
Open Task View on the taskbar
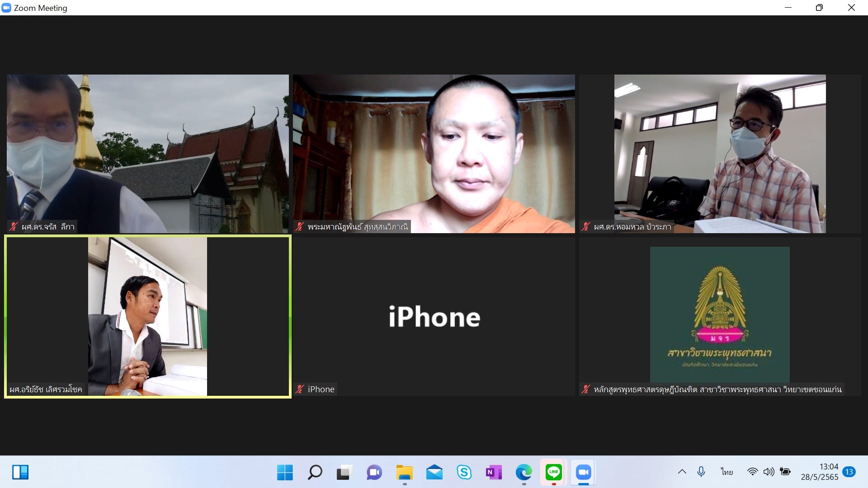344,473
